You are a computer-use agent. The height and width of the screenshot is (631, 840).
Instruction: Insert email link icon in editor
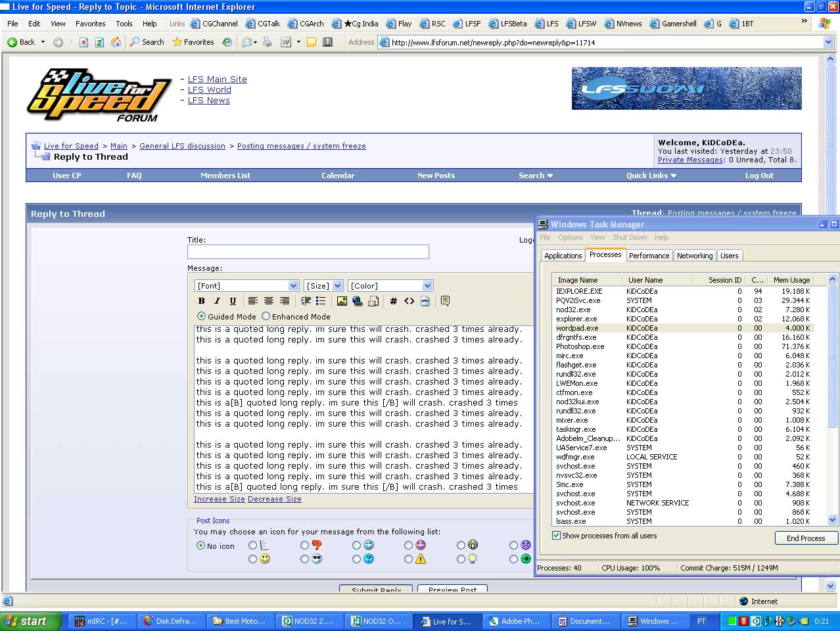(x=373, y=301)
